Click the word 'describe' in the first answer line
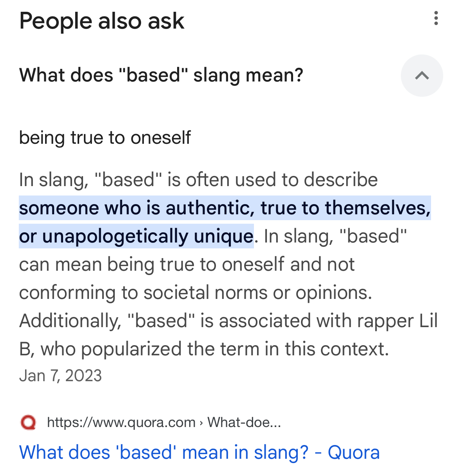 341,180
